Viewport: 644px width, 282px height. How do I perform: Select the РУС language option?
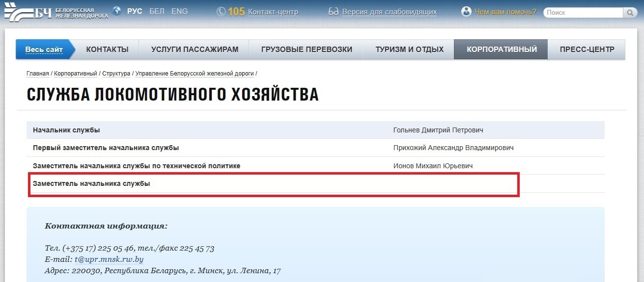click(x=135, y=11)
